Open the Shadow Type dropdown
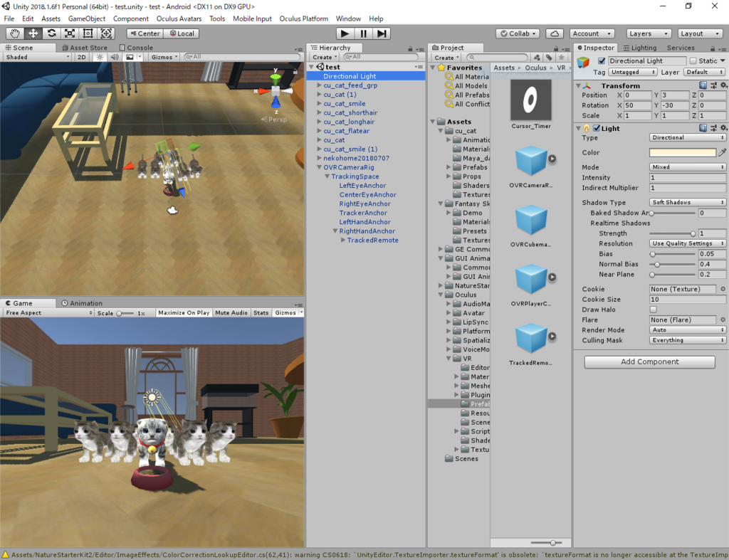The height and width of the screenshot is (560, 729). 688,202
